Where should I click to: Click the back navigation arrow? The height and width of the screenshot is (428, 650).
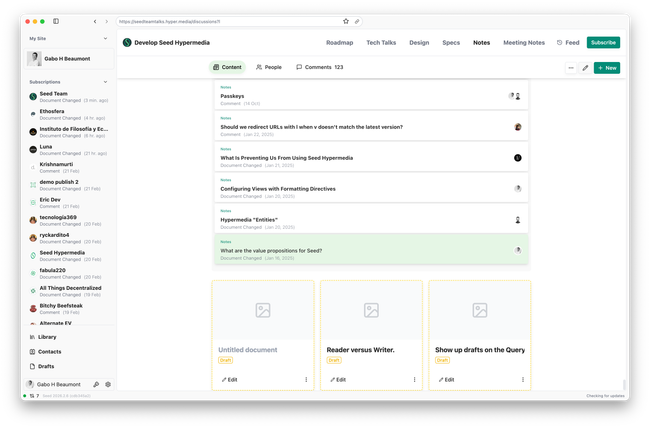tap(95, 21)
